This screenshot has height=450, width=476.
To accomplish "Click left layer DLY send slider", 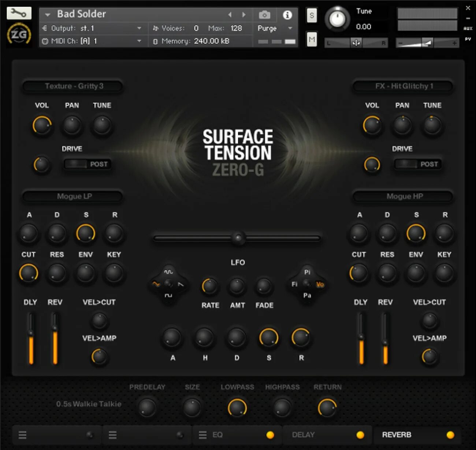I will coord(31,338).
